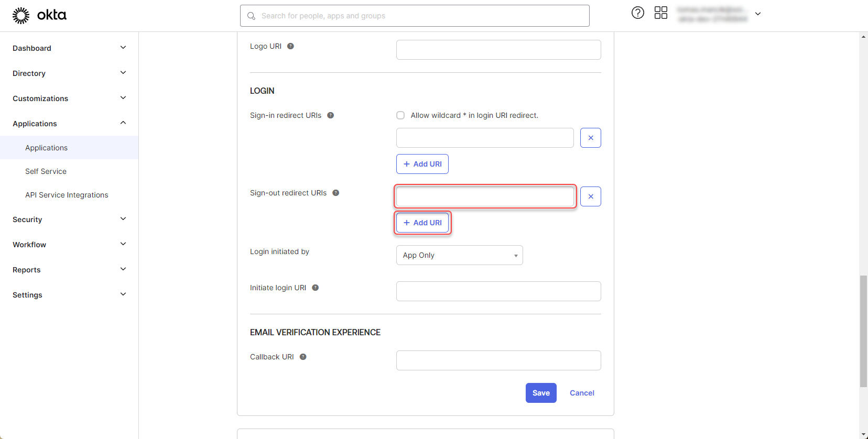Click Callback URI help icon
The image size is (868, 439).
click(x=303, y=357)
